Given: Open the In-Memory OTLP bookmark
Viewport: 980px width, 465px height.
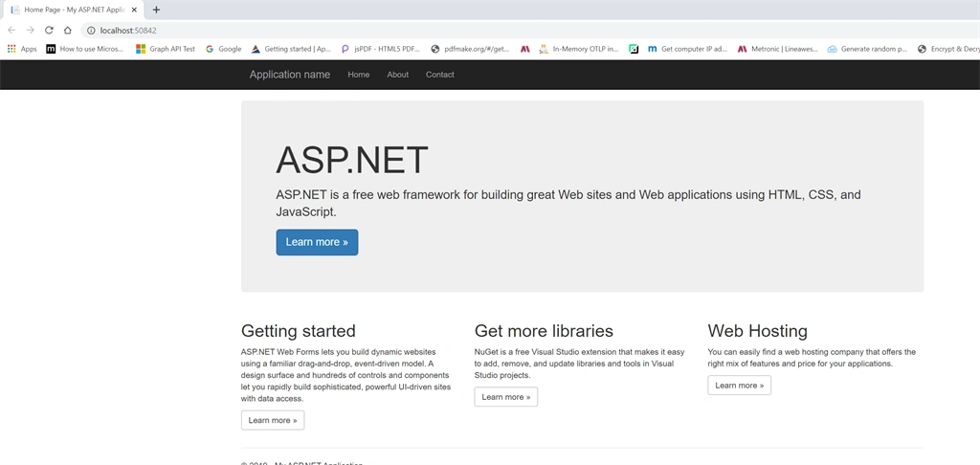Looking at the screenshot, I should [579, 49].
